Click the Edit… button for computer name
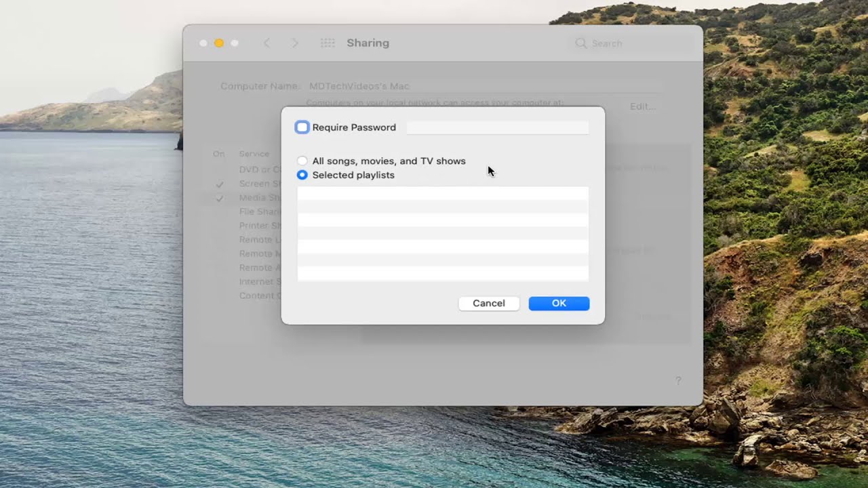The image size is (868, 488). [x=642, y=106]
